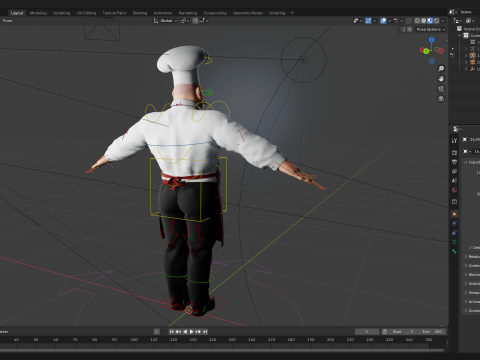Open the shading options dropdown arrow
The width and height of the screenshot is (480, 360).
point(443,21)
